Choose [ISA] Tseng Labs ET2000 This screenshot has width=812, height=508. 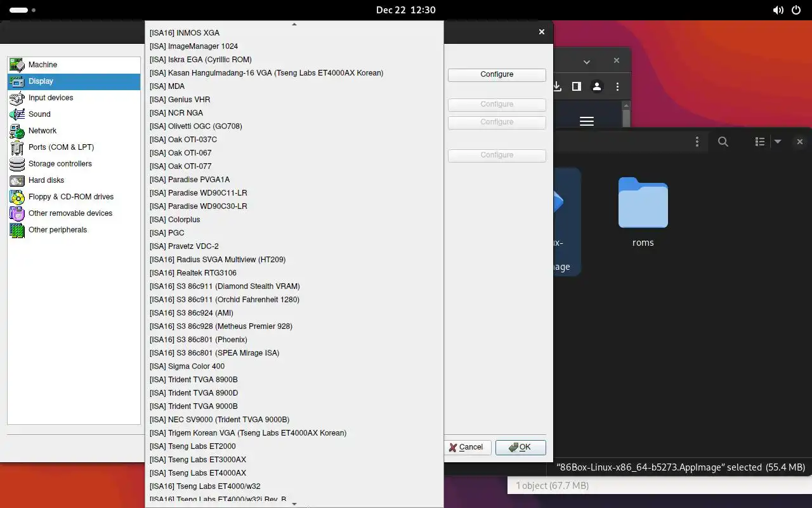294,446
